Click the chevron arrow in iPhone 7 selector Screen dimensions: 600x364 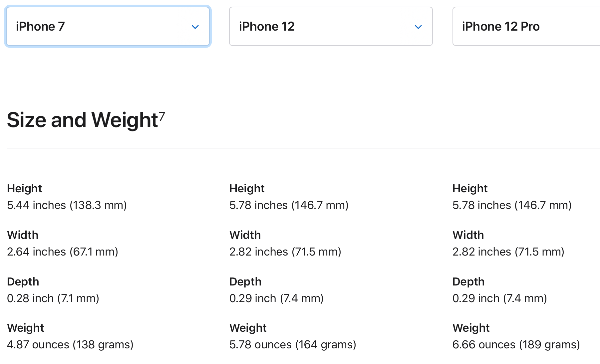pyautogui.click(x=195, y=27)
